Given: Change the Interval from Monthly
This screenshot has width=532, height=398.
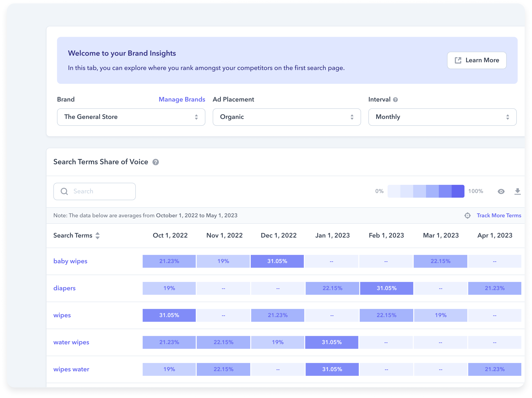Looking at the screenshot, I should point(442,117).
